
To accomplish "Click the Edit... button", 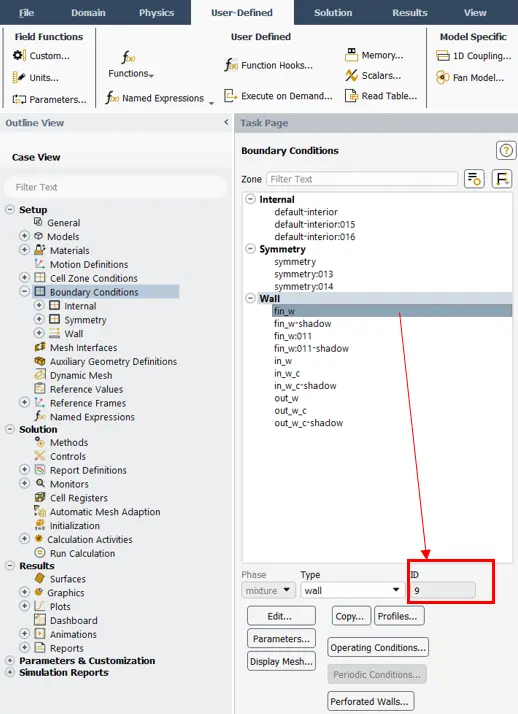I will [281, 616].
